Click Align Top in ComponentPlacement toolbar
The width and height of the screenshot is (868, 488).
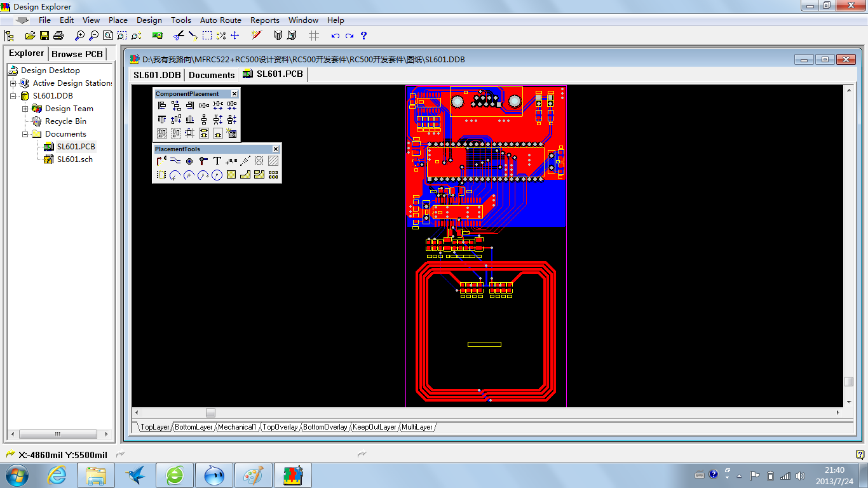tap(162, 119)
